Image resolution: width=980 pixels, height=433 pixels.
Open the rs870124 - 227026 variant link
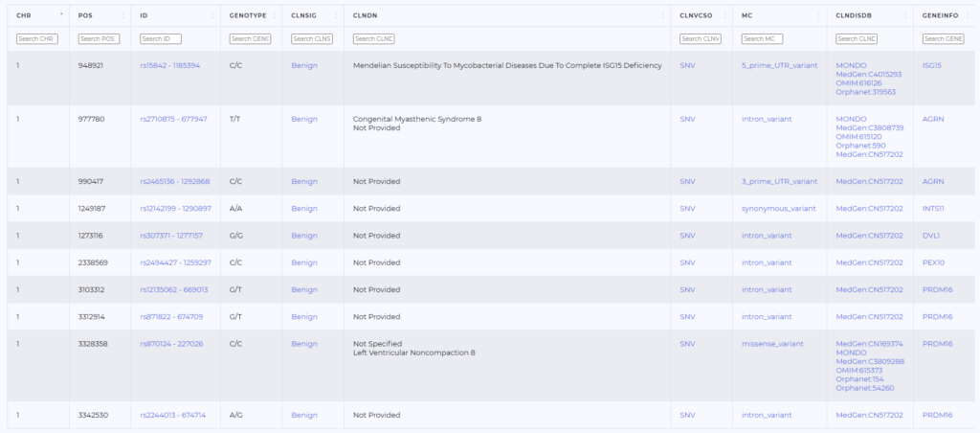[x=171, y=344]
